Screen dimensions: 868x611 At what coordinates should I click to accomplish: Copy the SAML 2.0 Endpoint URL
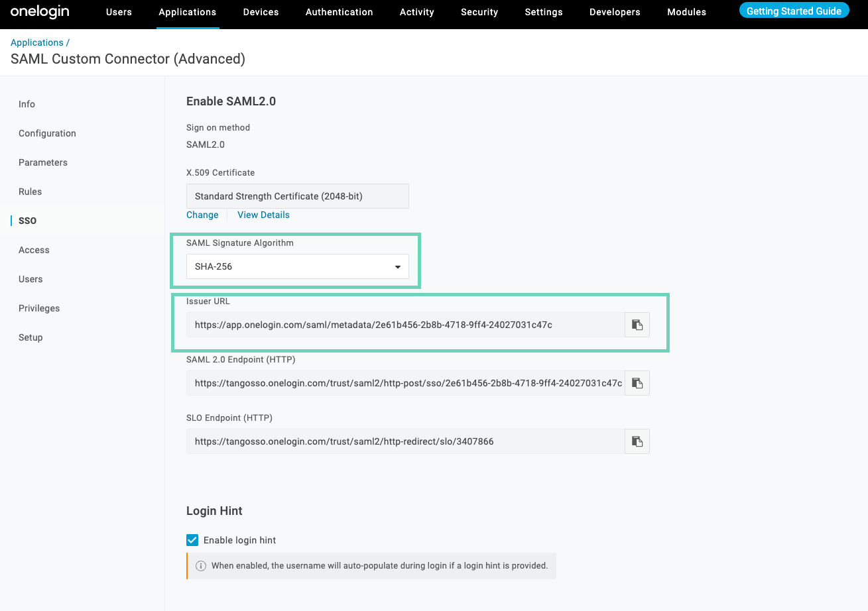pyautogui.click(x=637, y=383)
